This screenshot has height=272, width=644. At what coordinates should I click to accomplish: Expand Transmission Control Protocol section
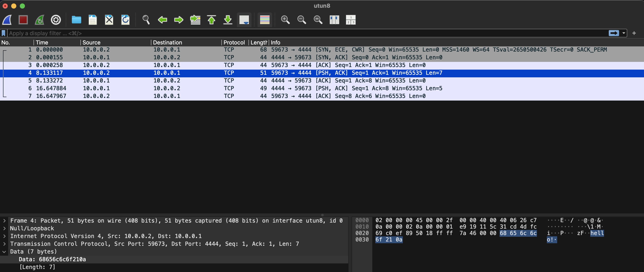[4, 244]
